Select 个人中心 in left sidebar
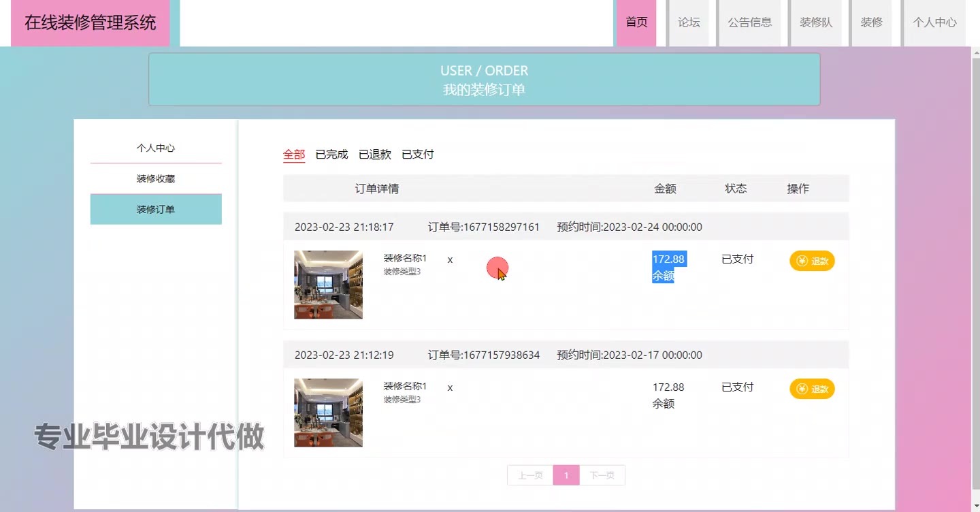Image resolution: width=980 pixels, height=512 pixels. point(156,148)
